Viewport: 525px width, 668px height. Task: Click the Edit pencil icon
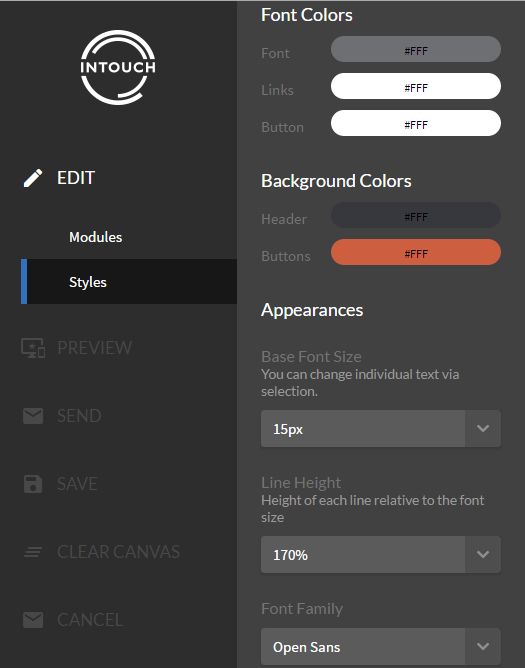(33, 178)
